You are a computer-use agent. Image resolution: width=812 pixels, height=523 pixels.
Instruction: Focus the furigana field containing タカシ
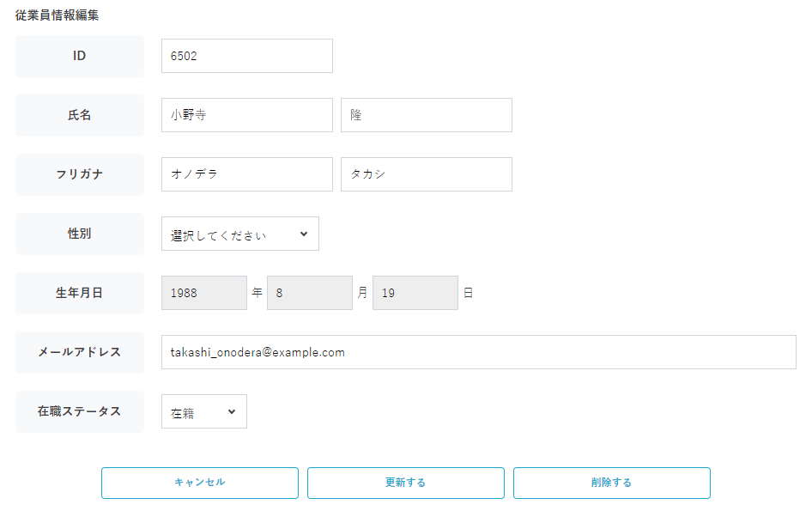click(x=426, y=174)
